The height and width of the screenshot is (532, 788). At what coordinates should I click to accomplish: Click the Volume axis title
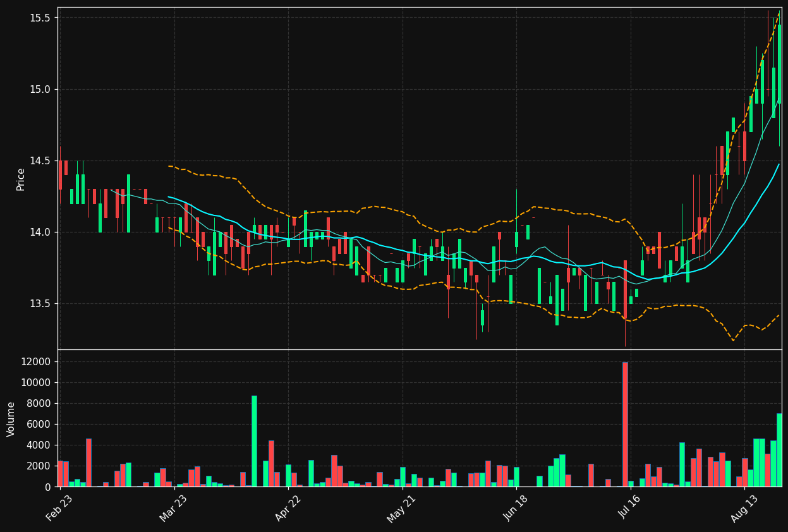point(11,419)
